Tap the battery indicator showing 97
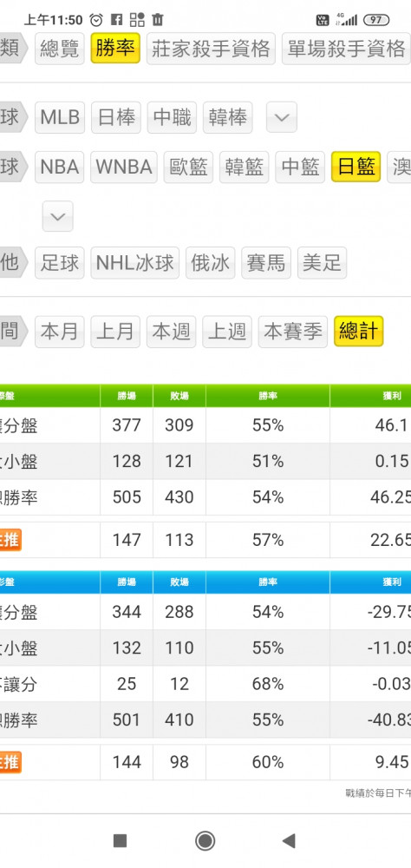 click(x=376, y=20)
